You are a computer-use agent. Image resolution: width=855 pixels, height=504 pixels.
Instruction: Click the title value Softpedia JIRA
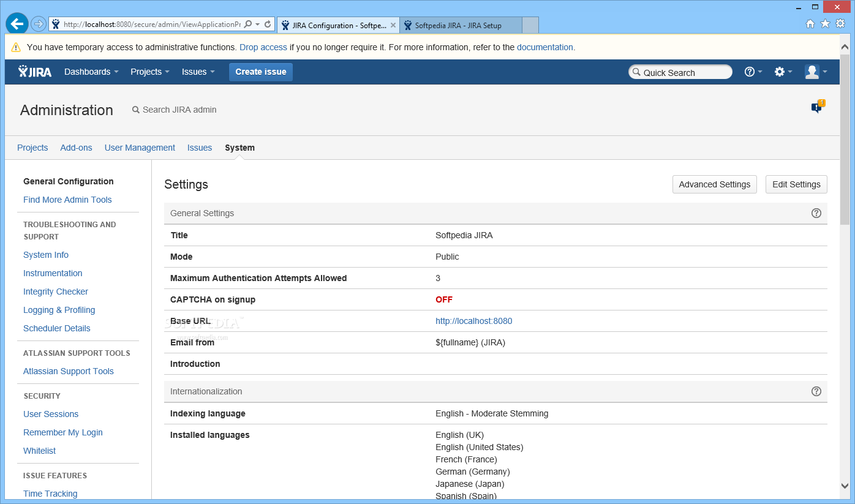pyautogui.click(x=464, y=235)
